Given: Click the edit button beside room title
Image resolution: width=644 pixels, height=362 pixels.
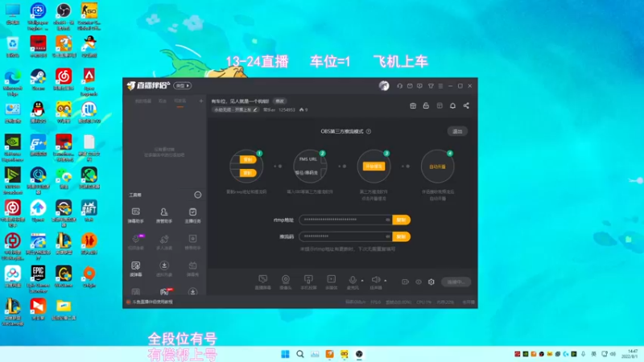Looking at the screenshot, I should pos(279,101).
